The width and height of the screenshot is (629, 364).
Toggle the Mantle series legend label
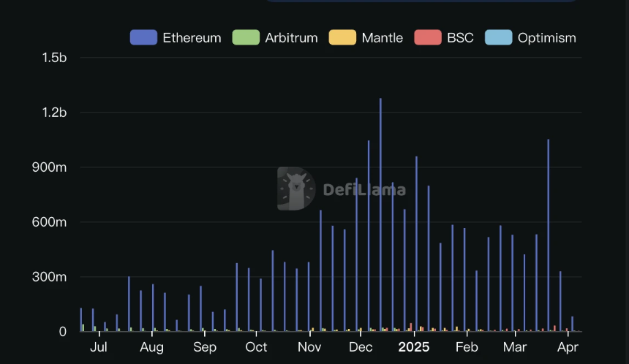(x=382, y=38)
